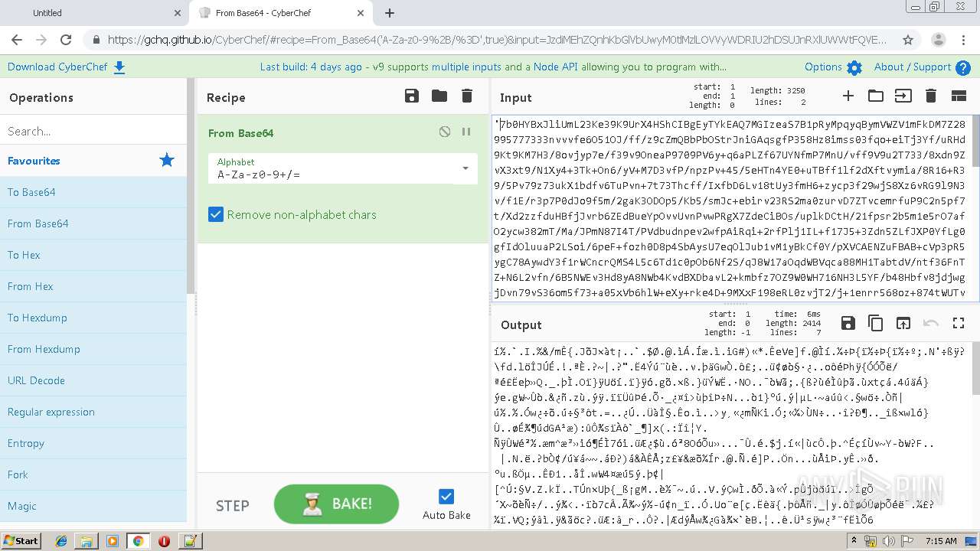980x551 pixels.
Task: Select the Fork operation
Action: click(x=93, y=474)
